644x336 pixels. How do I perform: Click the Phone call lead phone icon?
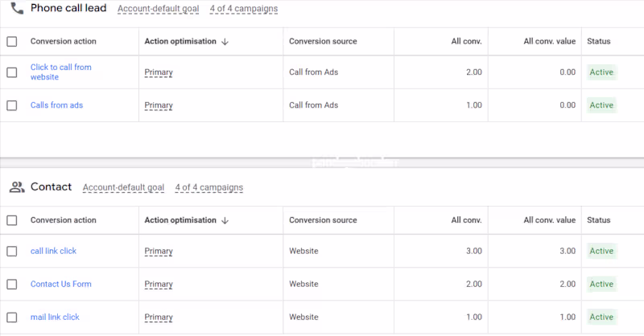point(16,9)
